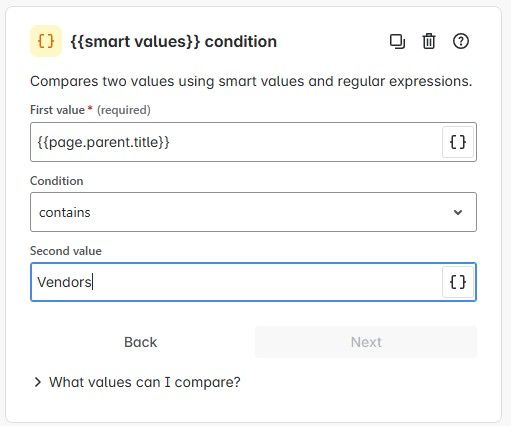The width and height of the screenshot is (511, 426).
Task: Open the Condition dropdown showing contains
Action: (x=253, y=212)
